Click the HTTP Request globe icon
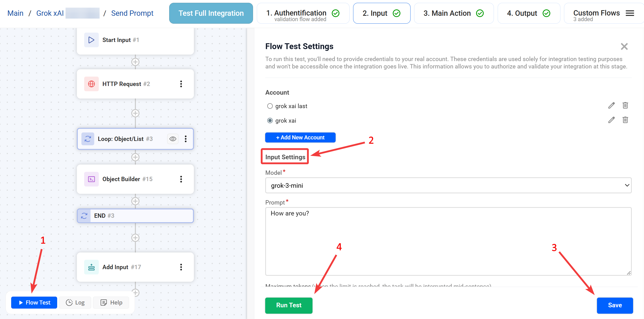Image resolution: width=644 pixels, height=319 pixels. [91, 84]
